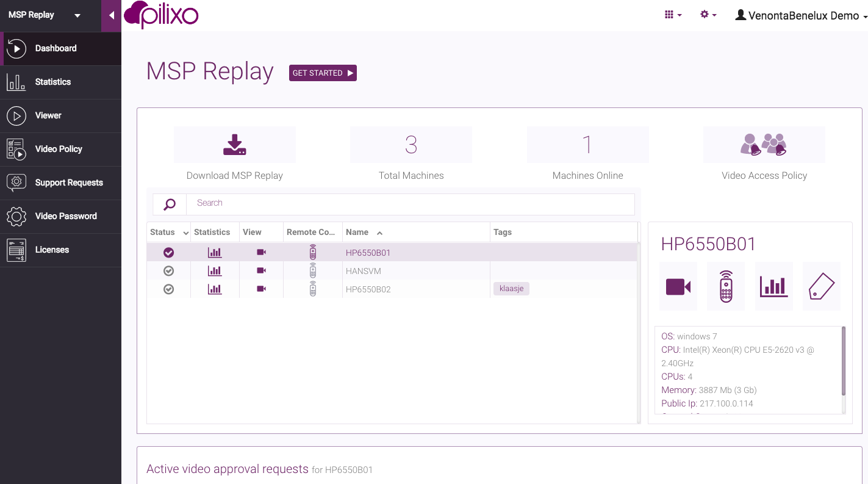Click Statistics bar chart sidebar icon
The width and height of the screenshot is (868, 484).
click(16, 82)
